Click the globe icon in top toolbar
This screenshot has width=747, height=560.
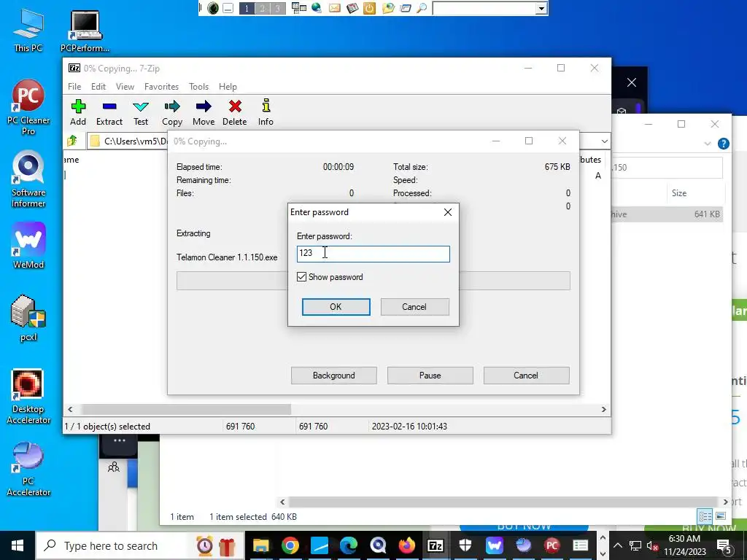coord(317,8)
